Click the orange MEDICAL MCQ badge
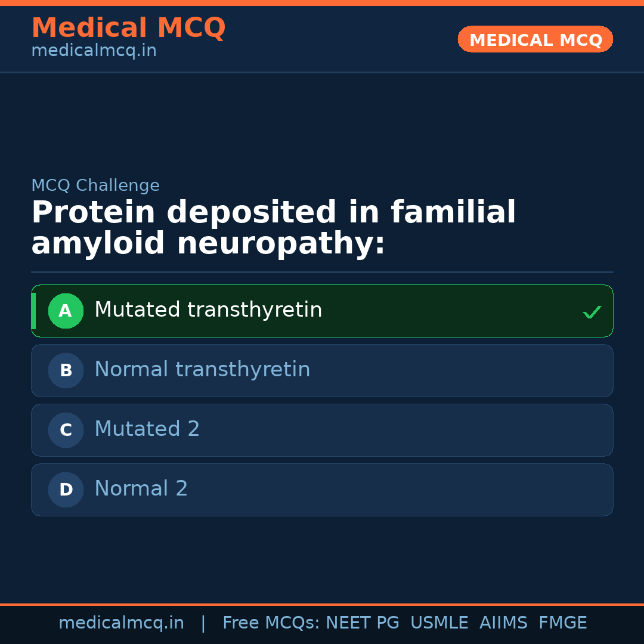644x644 pixels. click(x=535, y=39)
